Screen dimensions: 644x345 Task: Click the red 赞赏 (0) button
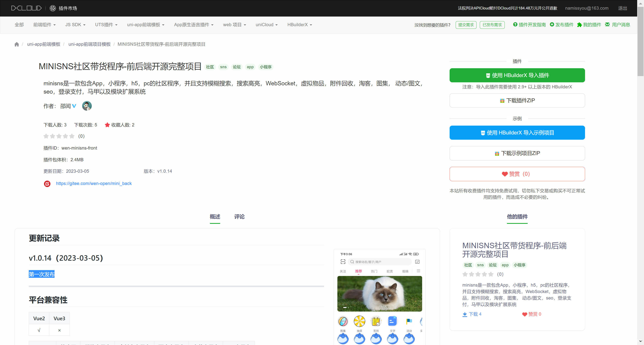pos(517,174)
